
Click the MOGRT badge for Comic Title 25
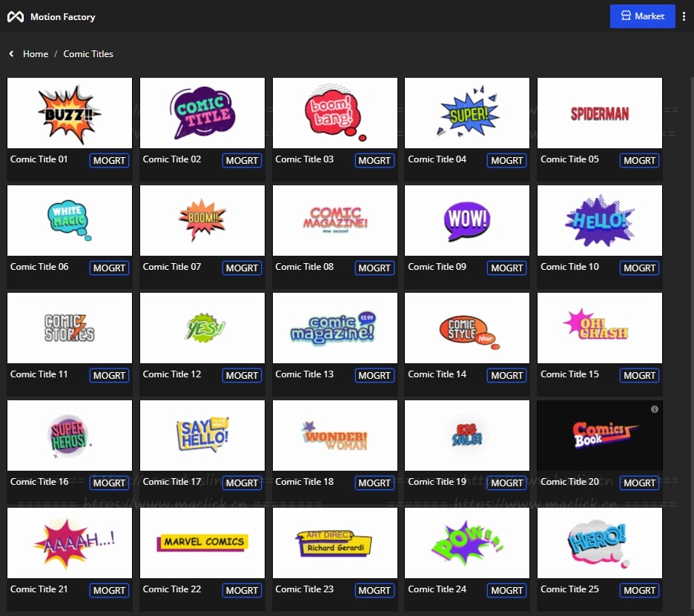[639, 591]
